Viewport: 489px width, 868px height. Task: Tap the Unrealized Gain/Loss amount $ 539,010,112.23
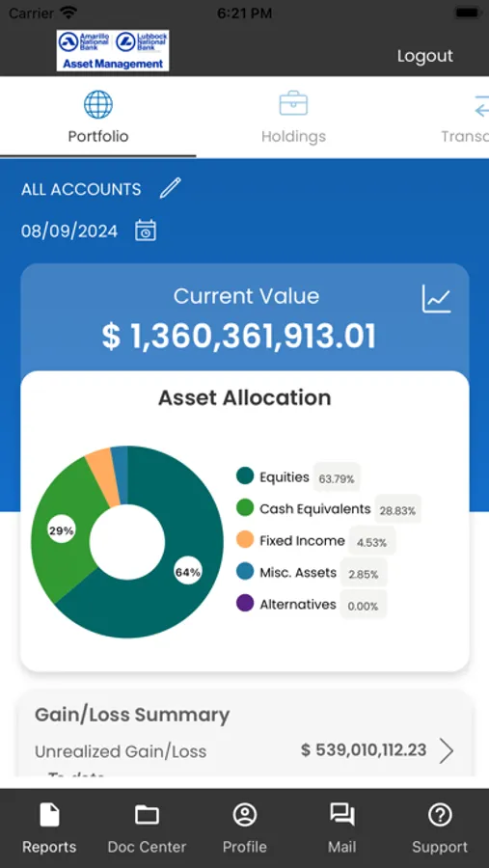[x=364, y=750]
